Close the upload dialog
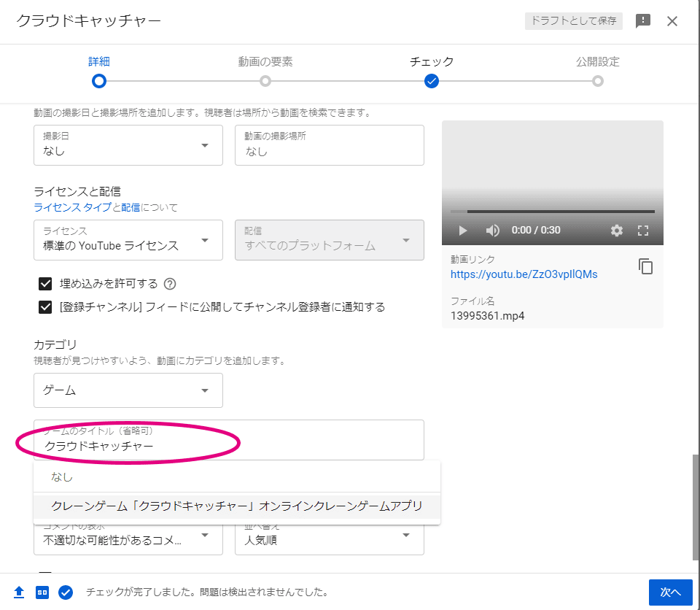This screenshot has height=610, width=700. click(x=672, y=21)
